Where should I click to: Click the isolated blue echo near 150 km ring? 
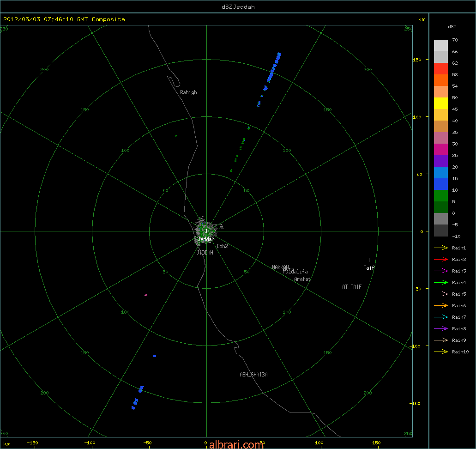click(155, 356)
